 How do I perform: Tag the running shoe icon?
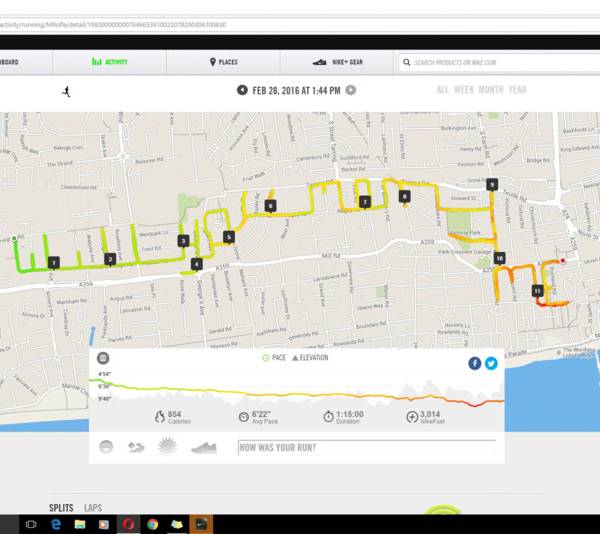[204, 447]
